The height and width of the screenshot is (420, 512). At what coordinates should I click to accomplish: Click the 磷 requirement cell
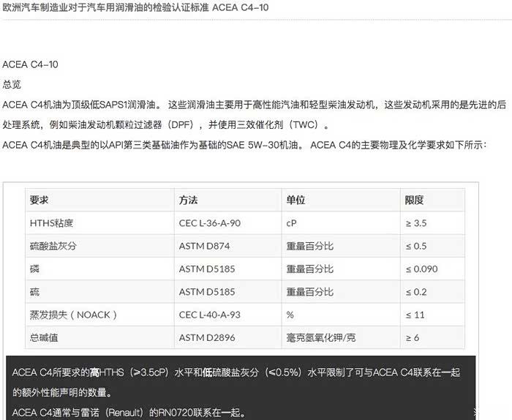[34, 269]
